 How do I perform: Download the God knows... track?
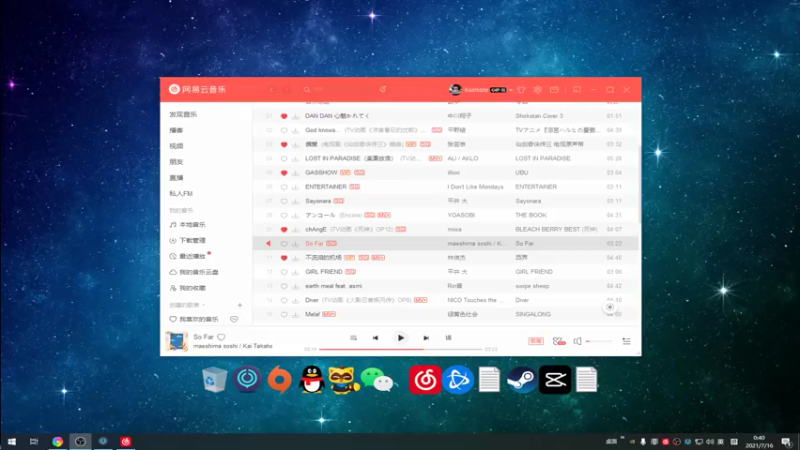295,131
